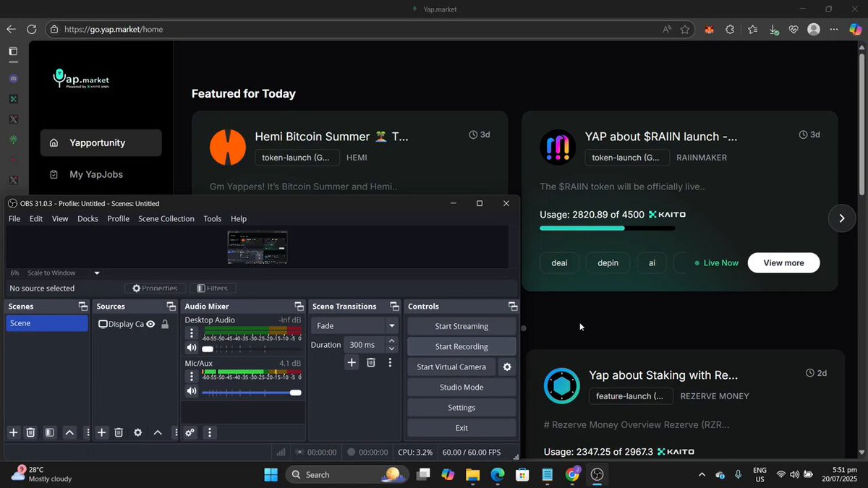Screen dimensions: 868x488
Task: Open Microsoft Store from taskbar
Action: pos(522,474)
